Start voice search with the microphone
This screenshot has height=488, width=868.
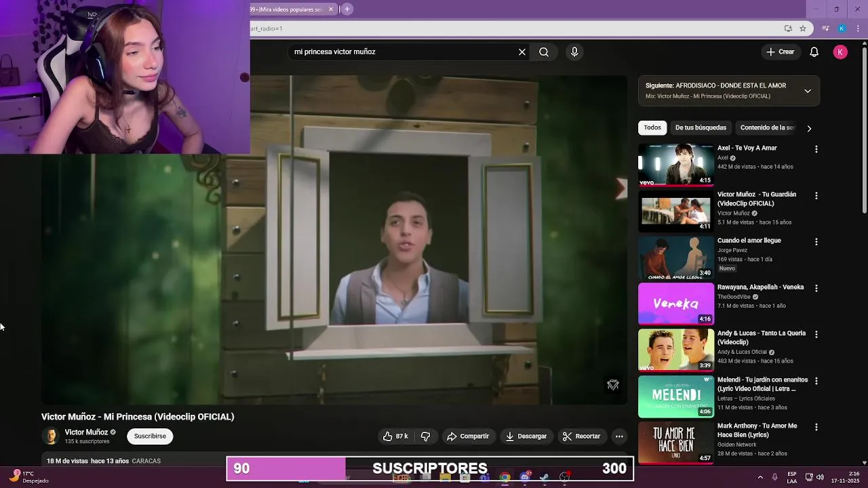coord(574,52)
